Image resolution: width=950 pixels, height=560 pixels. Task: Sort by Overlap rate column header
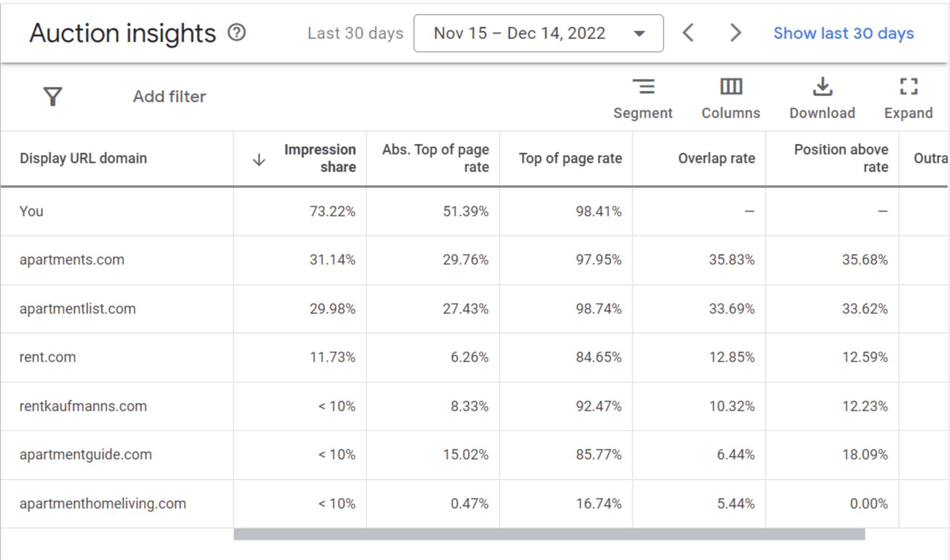[x=716, y=158]
